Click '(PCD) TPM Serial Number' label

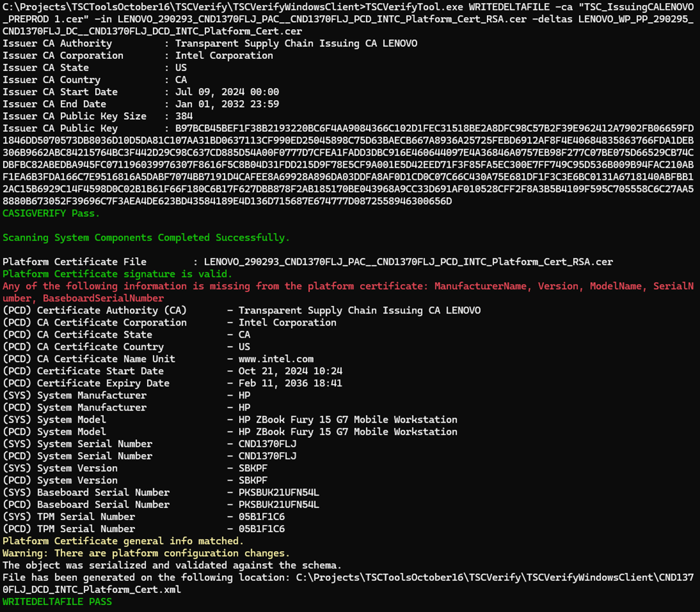(x=68, y=528)
